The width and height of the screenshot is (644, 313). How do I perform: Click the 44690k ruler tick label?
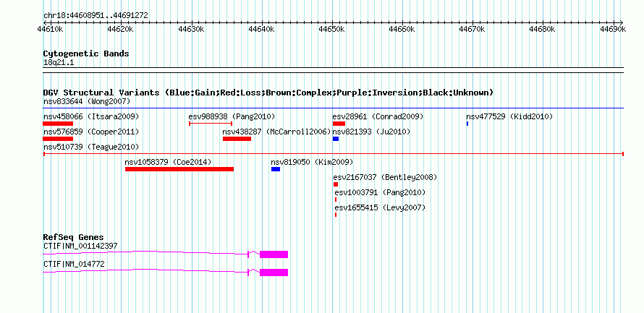613,29
